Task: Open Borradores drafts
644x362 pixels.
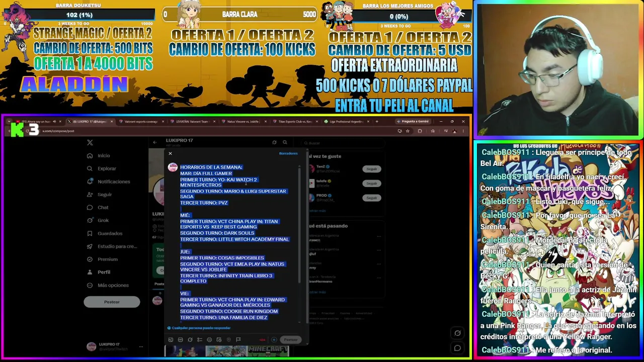Action: coord(288,153)
